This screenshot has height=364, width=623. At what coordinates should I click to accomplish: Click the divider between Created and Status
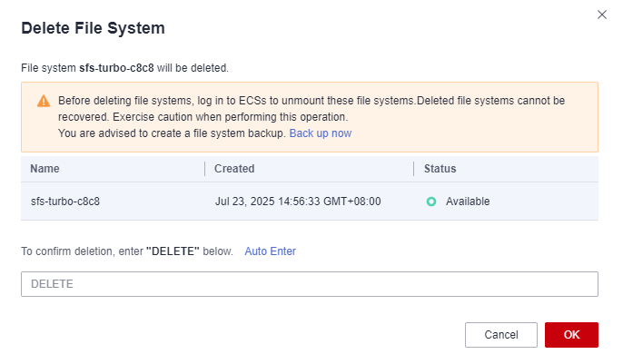click(414, 169)
